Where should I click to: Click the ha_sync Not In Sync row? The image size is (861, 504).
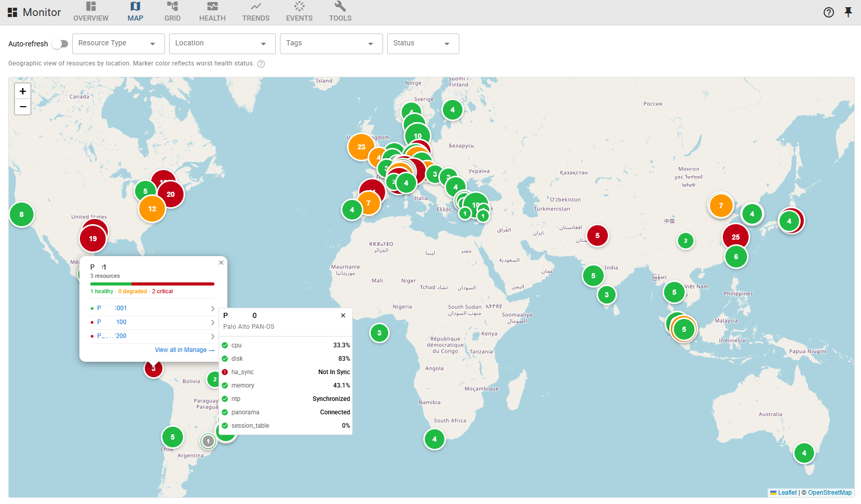point(286,372)
